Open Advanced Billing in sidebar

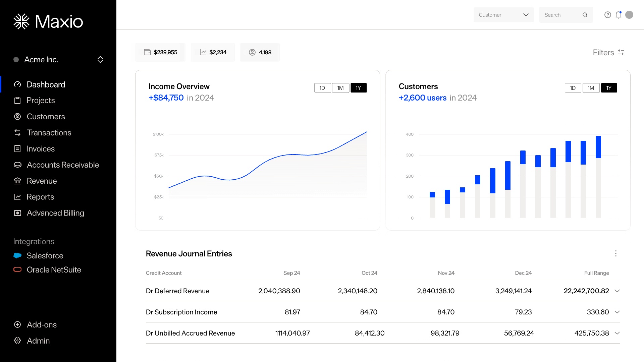click(55, 213)
